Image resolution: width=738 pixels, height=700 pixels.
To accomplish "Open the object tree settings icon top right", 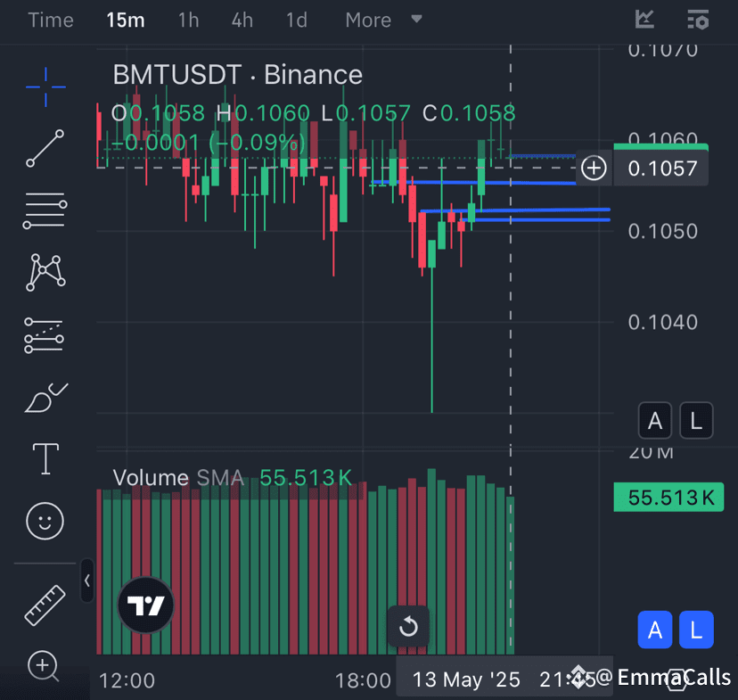I will point(698,20).
